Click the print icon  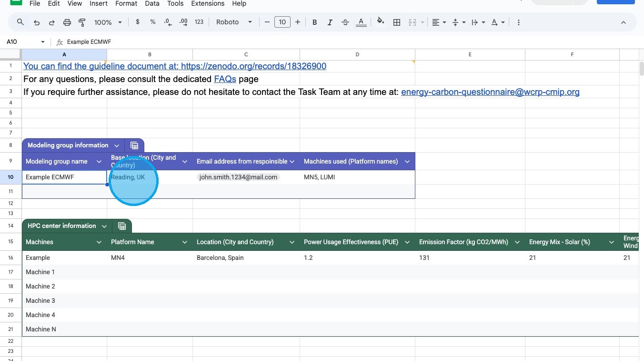[x=67, y=22]
